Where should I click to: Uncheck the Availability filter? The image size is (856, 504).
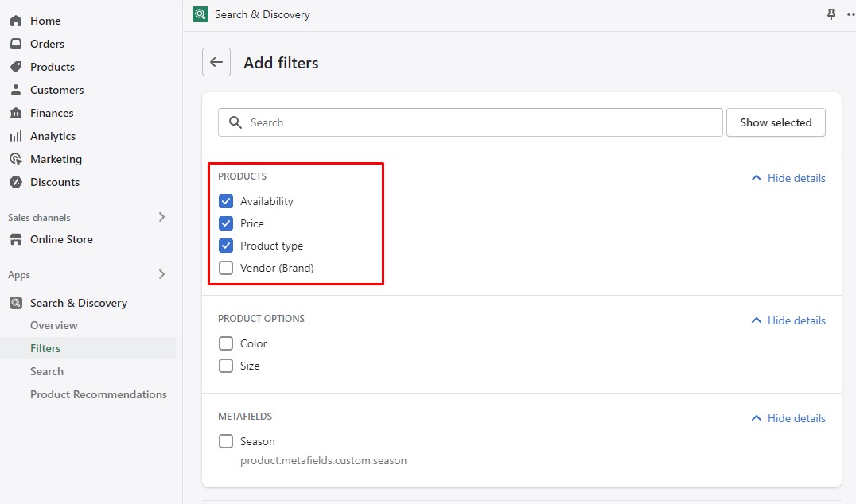click(225, 201)
